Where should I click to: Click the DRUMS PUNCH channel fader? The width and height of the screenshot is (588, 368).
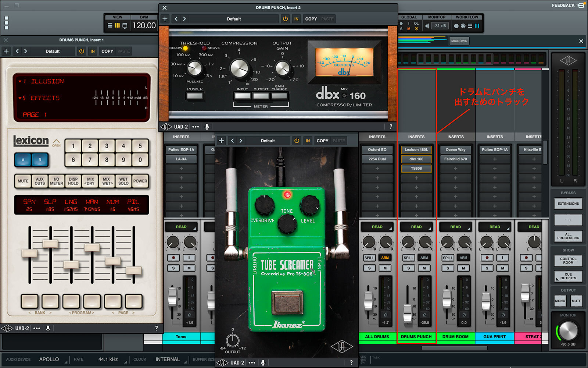[408, 313]
